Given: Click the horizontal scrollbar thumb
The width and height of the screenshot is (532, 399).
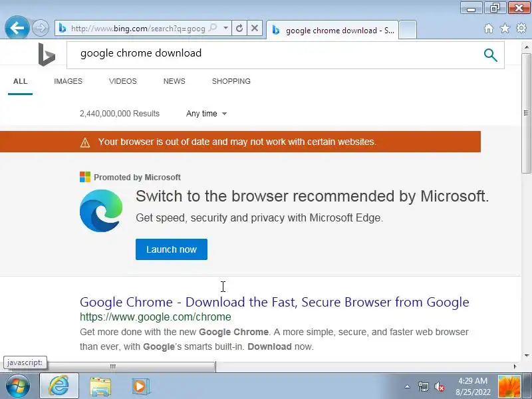Looking at the screenshot, I should tap(112, 366).
